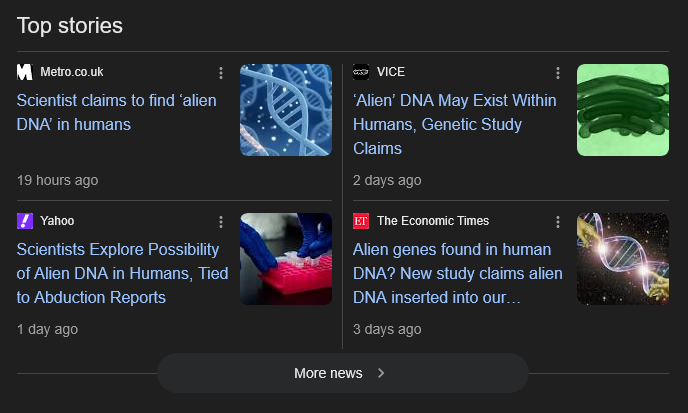Open three-dot menu for Economic Times story

point(558,222)
